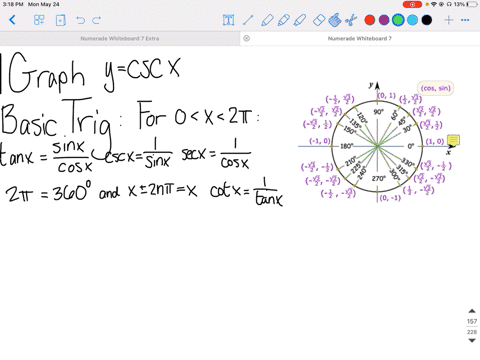
Task: Tap the red screen recording indicator
Action: (412, 4)
